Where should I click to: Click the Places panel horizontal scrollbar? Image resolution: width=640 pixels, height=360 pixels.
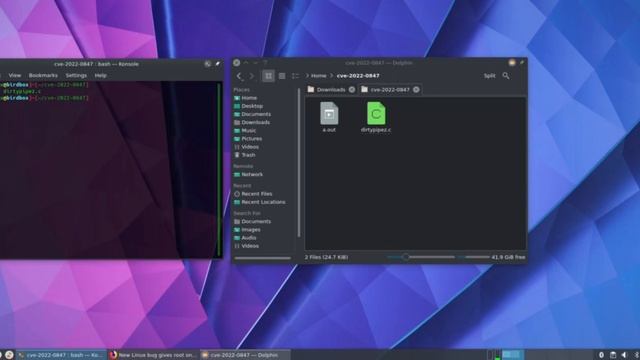click(x=262, y=258)
